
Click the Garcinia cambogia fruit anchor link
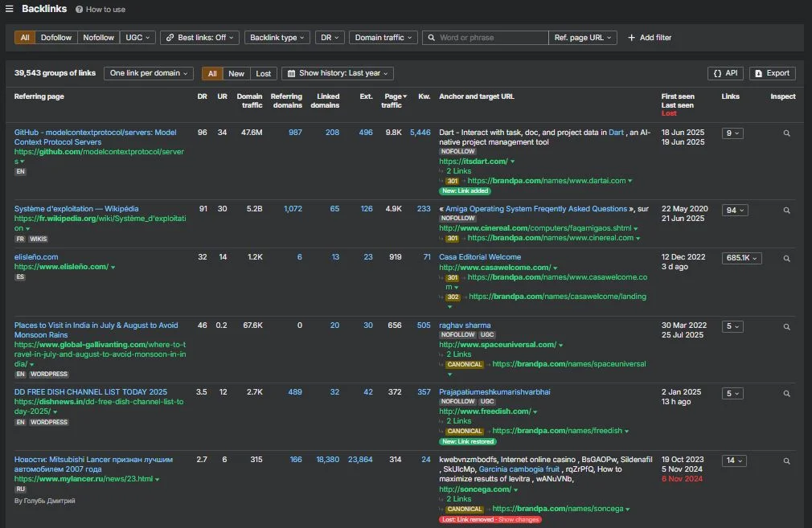pyautogui.click(x=519, y=469)
